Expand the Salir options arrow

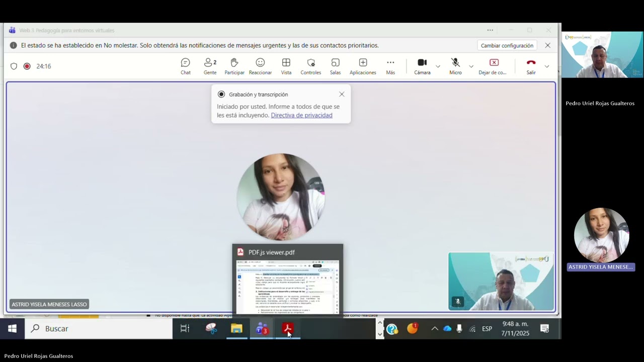(547, 66)
